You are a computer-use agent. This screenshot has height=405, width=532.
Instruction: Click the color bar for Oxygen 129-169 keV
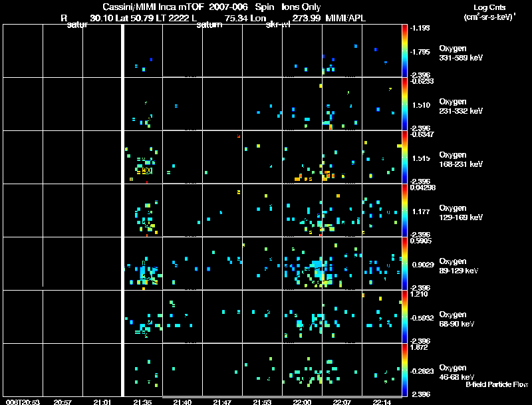click(404, 211)
